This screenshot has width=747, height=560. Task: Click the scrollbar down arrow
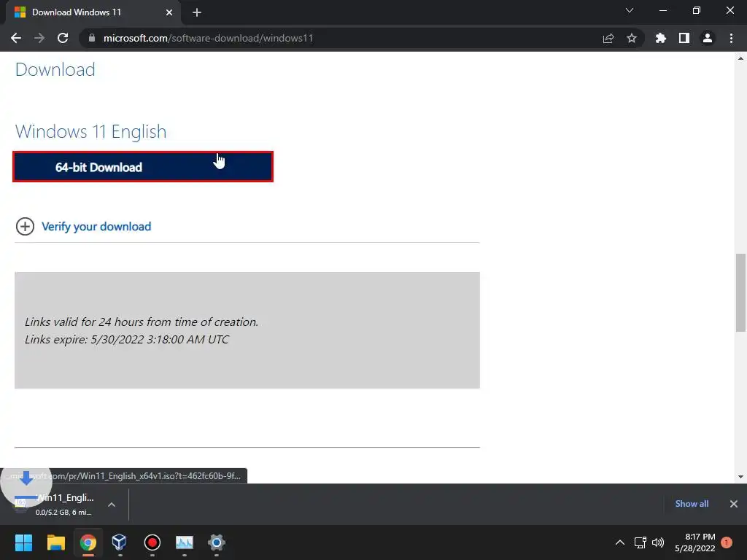click(x=740, y=477)
